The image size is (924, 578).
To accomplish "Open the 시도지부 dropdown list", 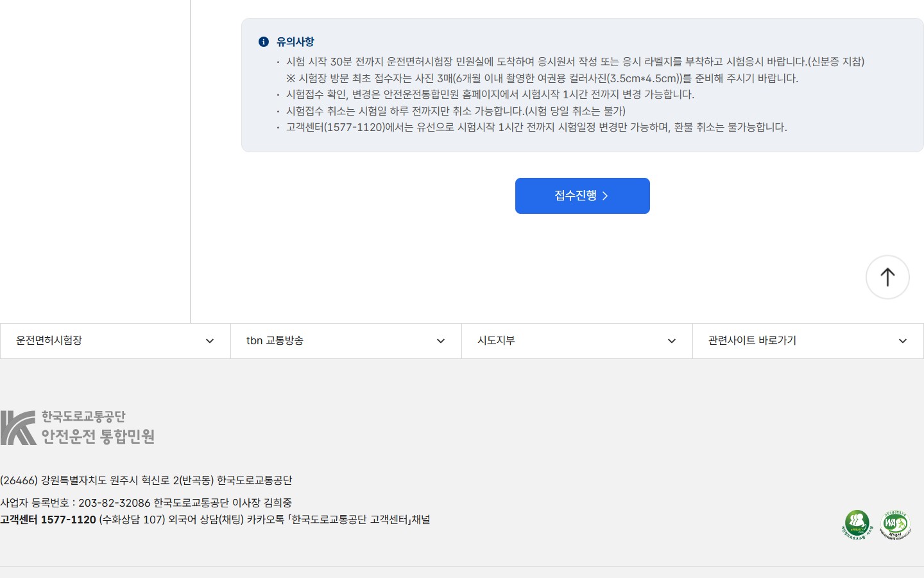I will (577, 341).
